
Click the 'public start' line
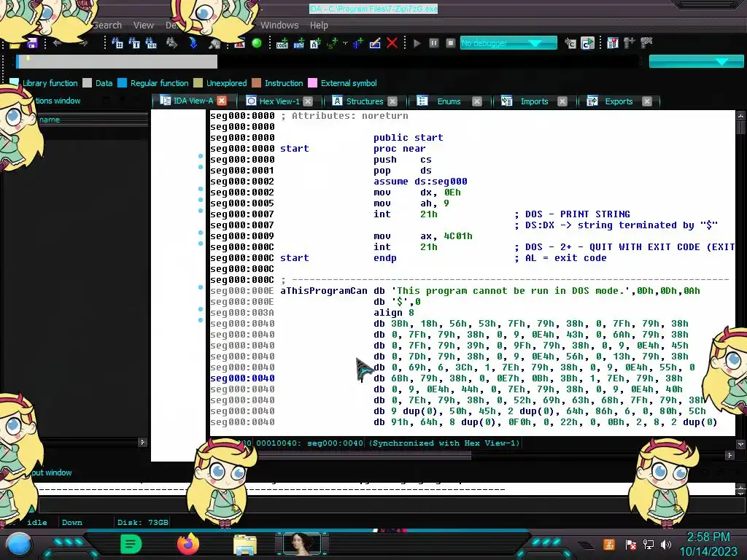coord(409,138)
